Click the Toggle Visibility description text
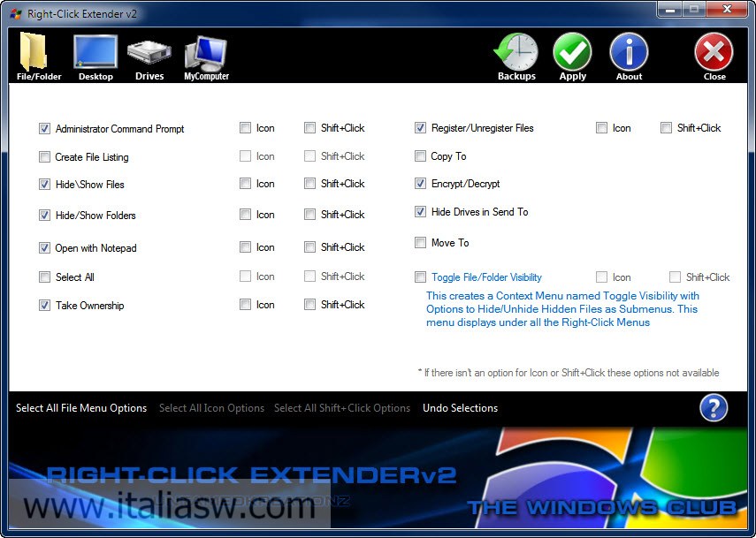756x538 pixels. click(x=562, y=309)
